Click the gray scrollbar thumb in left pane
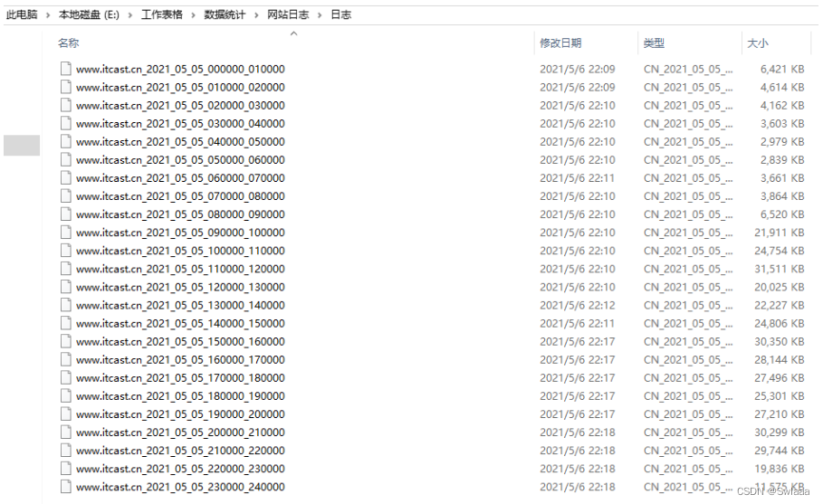The height and width of the screenshot is (504, 823). point(22,146)
